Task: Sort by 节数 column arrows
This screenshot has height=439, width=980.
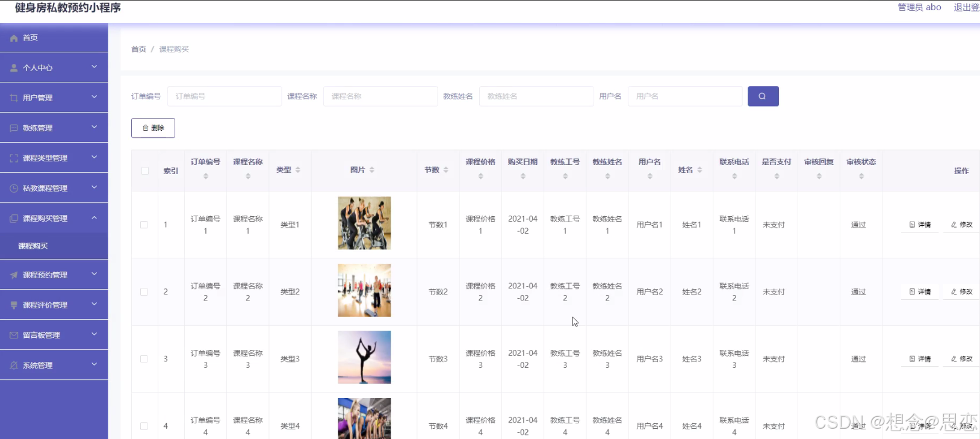Action: [x=446, y=170]
